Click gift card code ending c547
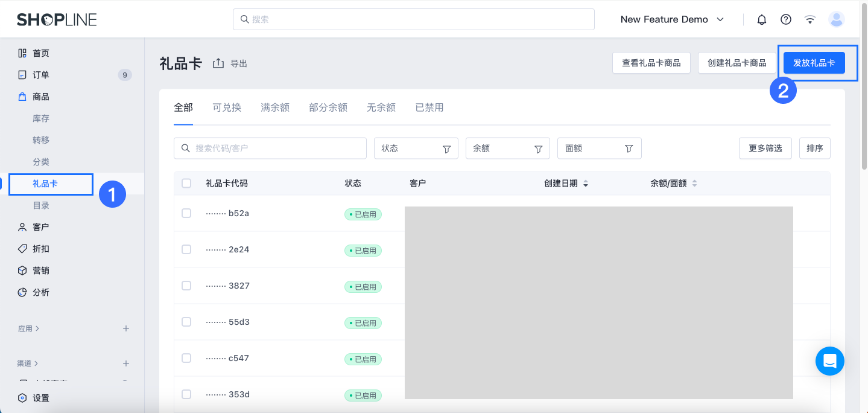Screen dimensions: 868x413 (x=227, y=358)
